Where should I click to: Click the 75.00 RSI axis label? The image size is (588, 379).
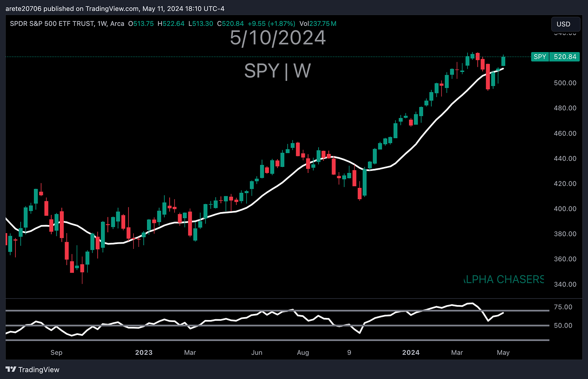(x=563, y=307)
